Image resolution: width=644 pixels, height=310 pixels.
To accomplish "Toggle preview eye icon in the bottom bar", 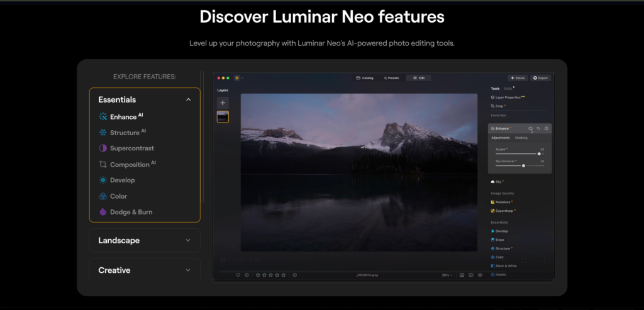I will [x=480, y=275].
